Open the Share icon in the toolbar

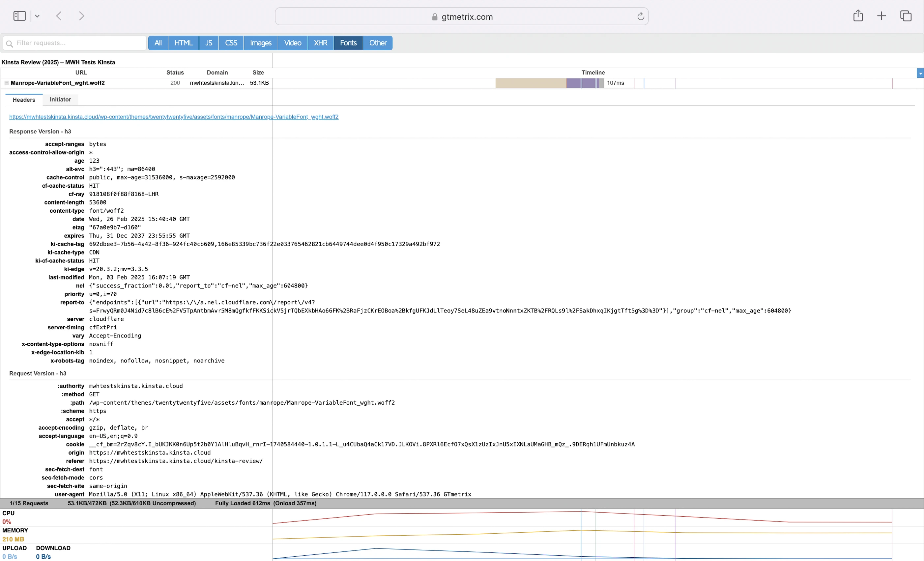coord(858,16)
